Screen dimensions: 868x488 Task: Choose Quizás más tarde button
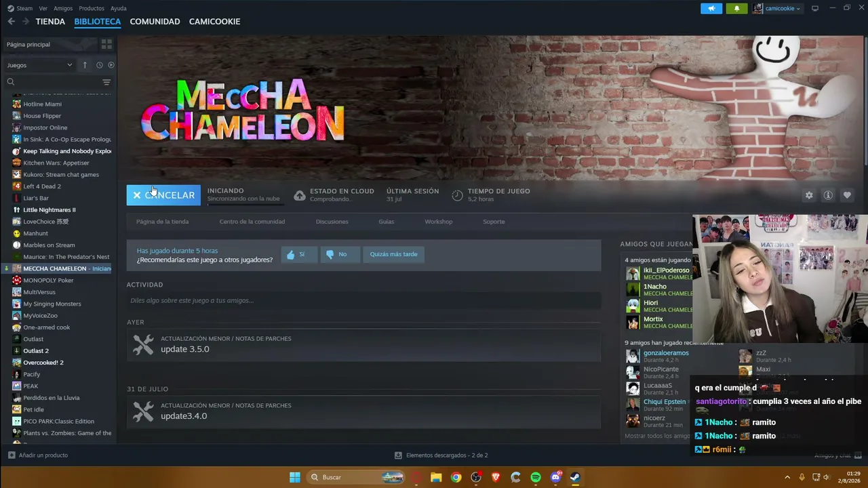point(393,254)
